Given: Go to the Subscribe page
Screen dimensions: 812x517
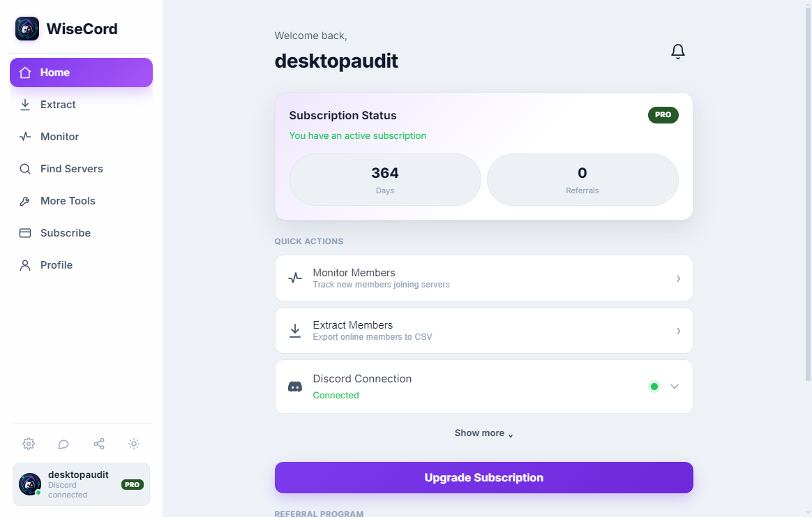Looking at the screenshot, I should (x=82, y=233).
